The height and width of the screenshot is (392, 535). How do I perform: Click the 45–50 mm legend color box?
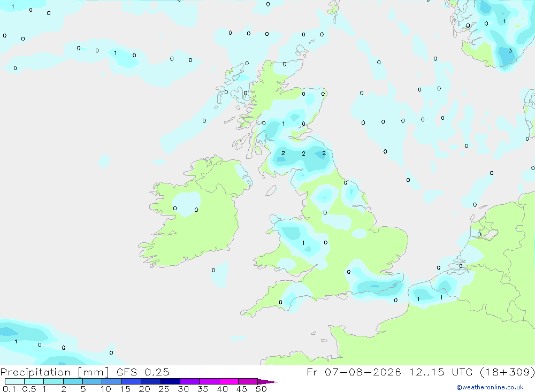tap(248, 381)
